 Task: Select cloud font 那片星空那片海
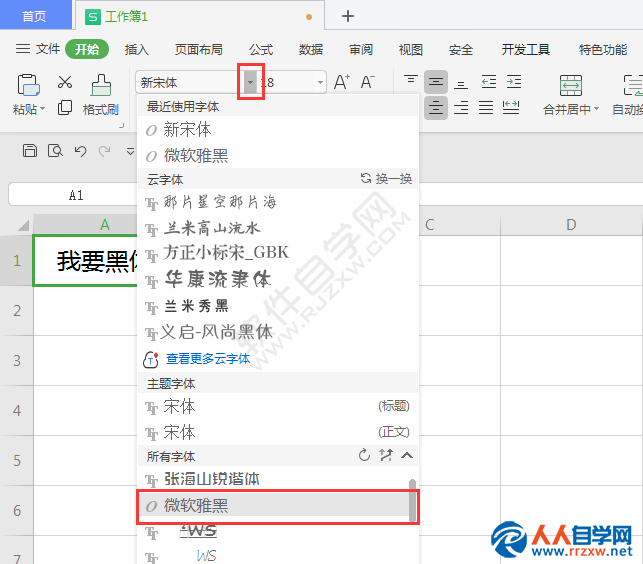[x=278, y=202]
